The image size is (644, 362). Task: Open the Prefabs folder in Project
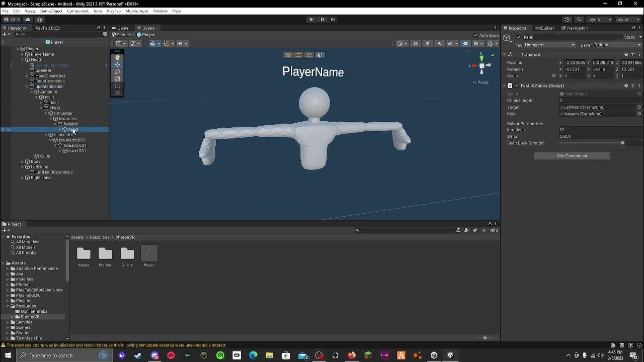105,254
